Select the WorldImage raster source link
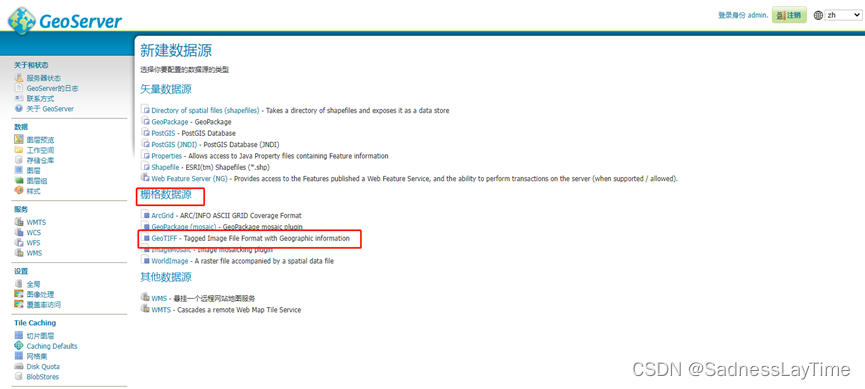The width and height of the screenshot is (865, 389). tap(170, 261)
